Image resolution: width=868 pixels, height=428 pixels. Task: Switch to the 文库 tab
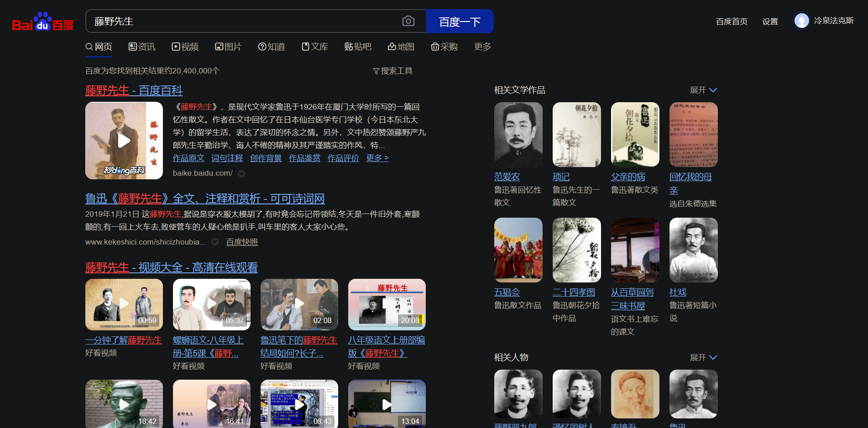click(315, 47)
